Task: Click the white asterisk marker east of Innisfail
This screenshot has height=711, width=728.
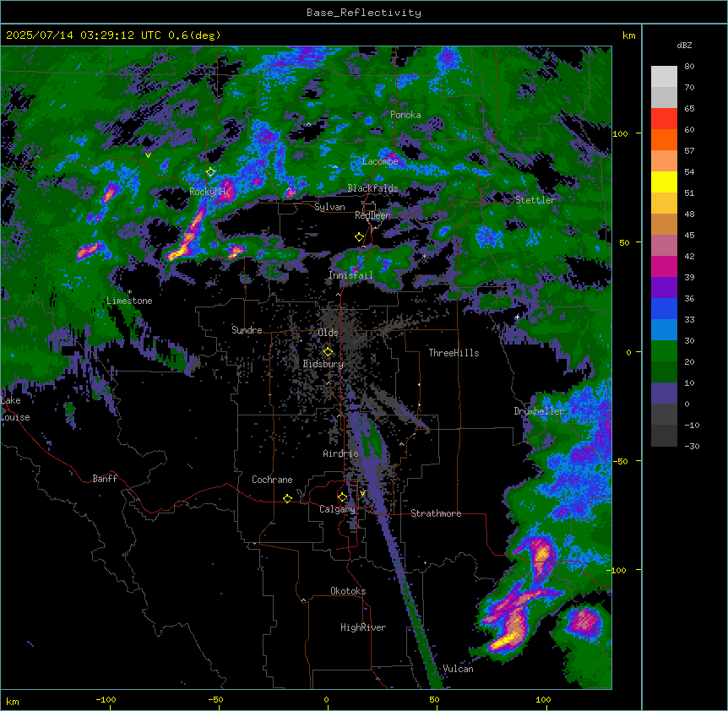Action: click(x=424, y=256)
